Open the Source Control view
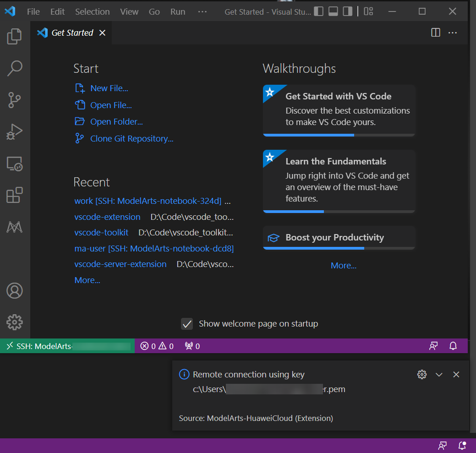476x453 pixels. click(x=14, y=100)
